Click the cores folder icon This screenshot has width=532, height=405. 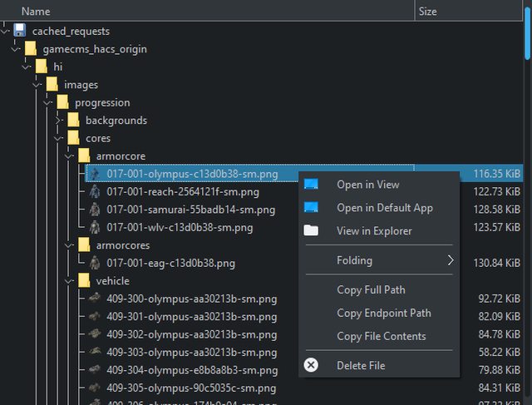coord(74,138)
